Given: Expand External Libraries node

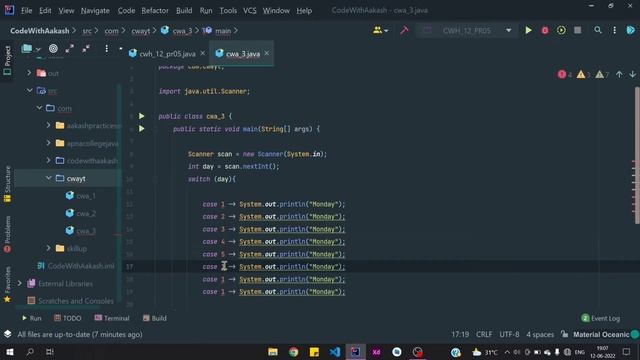Looking at the screenshot, I should point(20,283).
